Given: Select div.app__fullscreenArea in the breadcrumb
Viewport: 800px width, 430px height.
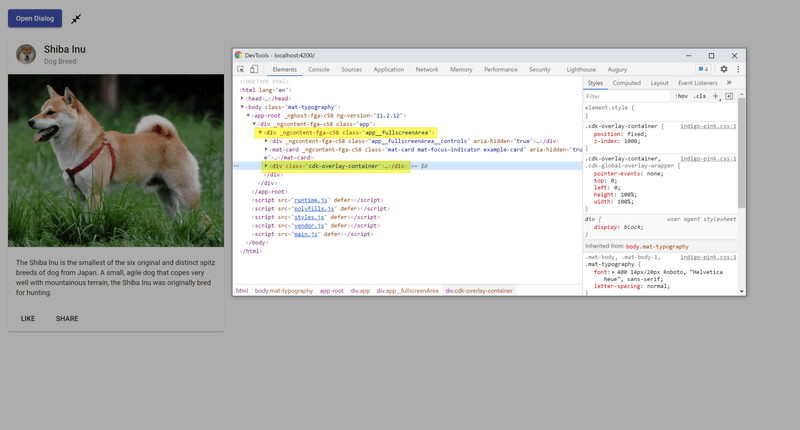Looking at the screenshot, I should click(x=408, y=291).
